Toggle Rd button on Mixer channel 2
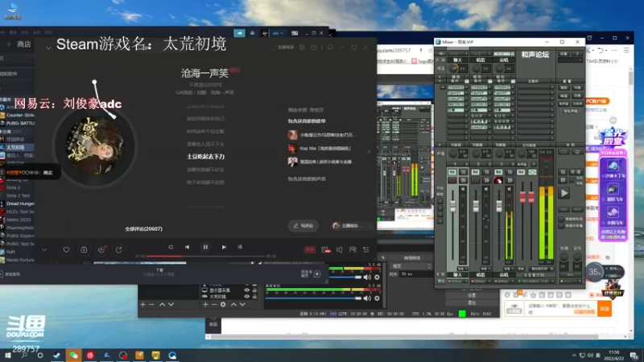644x362 pixels. pos(475,172)
